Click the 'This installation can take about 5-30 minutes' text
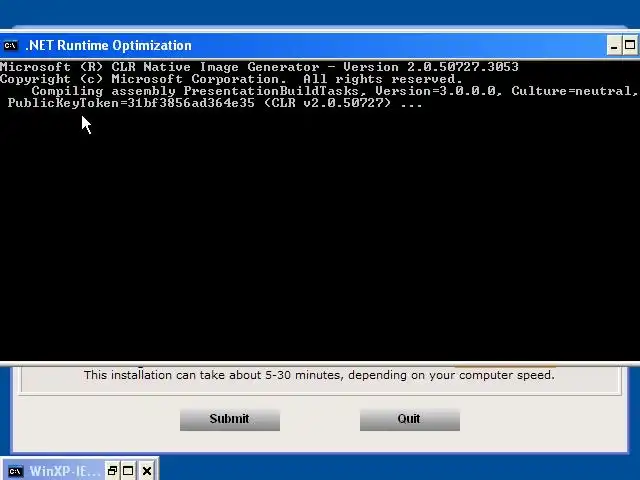640x480 pixels. (x=319, y=375)
